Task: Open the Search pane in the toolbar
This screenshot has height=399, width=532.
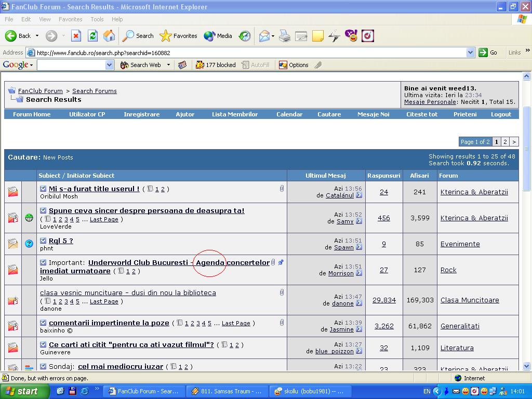Action: 138,36
